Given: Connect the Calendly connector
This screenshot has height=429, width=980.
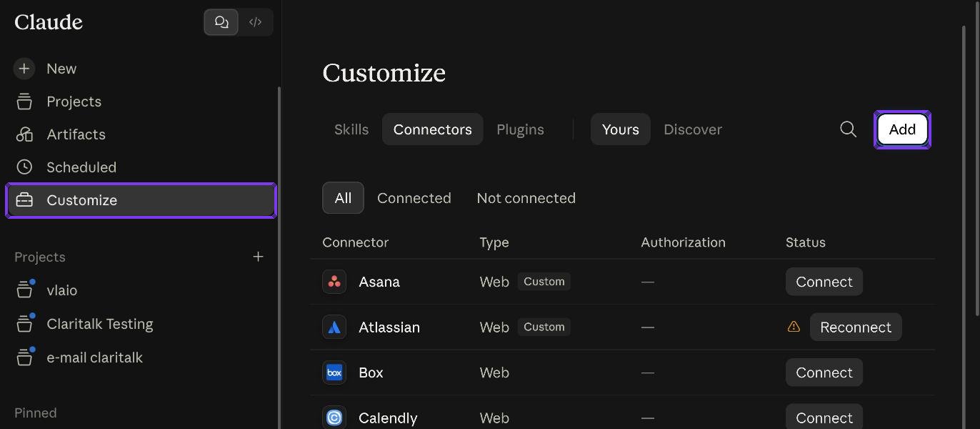Looking at the screenshot, I should pyautogui.click(x=824, y=417).
